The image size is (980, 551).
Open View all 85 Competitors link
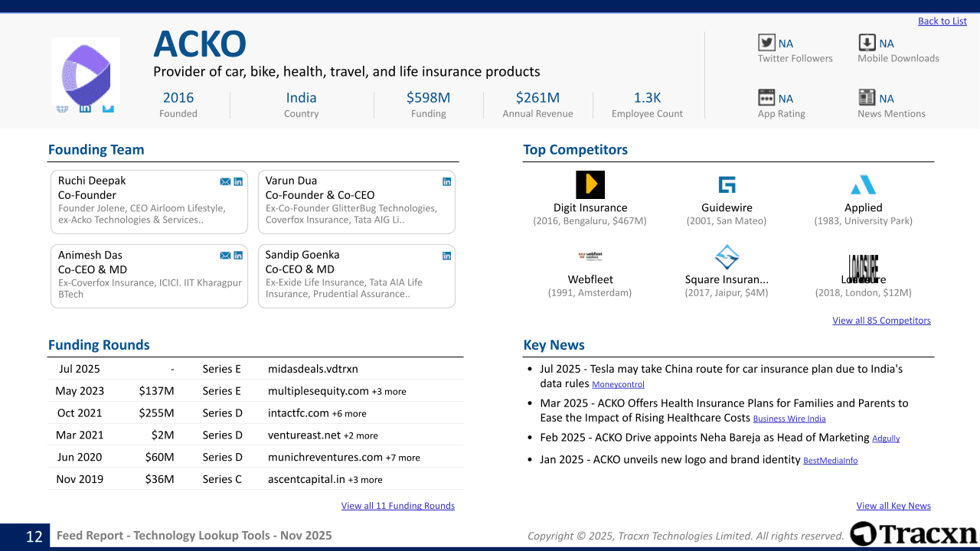[x=881, y=321]
